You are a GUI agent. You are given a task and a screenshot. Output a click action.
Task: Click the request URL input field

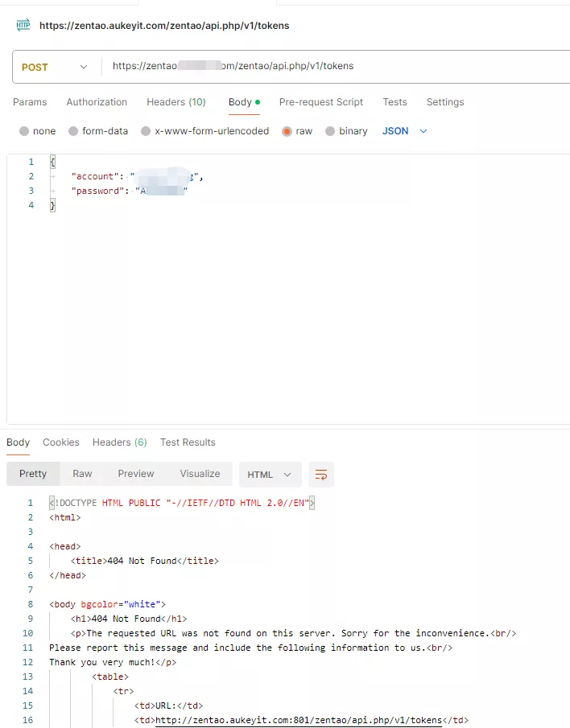[337, 67]
